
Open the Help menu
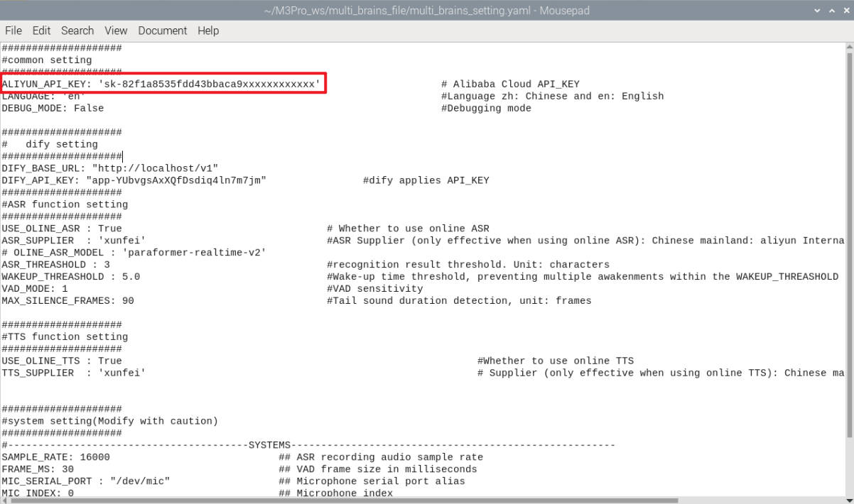tap(208, 31)
